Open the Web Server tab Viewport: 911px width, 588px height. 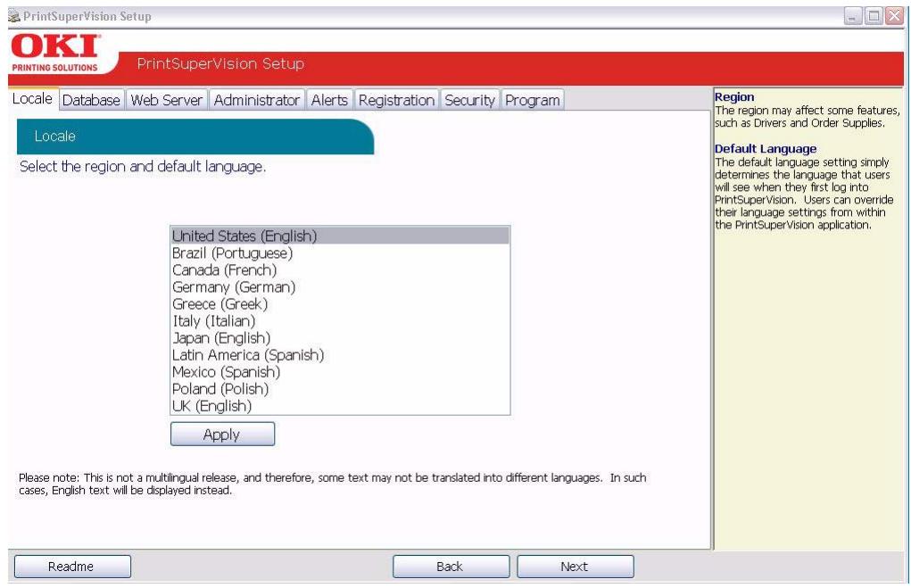point(166,100)
